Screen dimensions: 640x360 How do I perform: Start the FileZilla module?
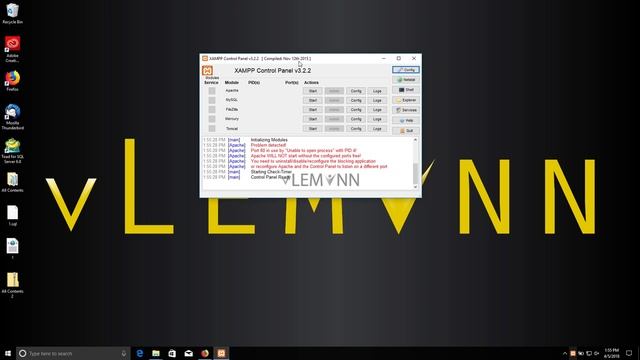(x=313, y=109)
